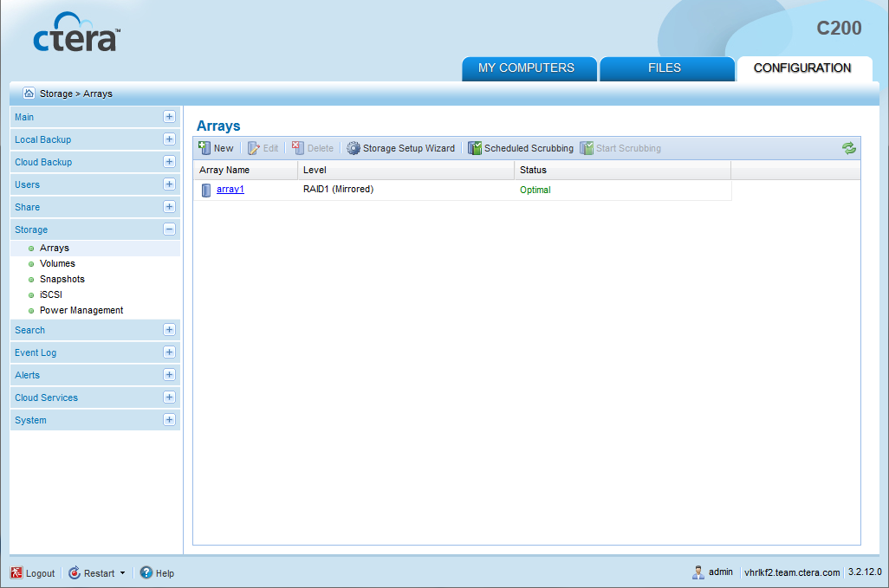The image size is (889, 588).
Task: Select the CONFIGURATION tab
Action: [805, 68]
